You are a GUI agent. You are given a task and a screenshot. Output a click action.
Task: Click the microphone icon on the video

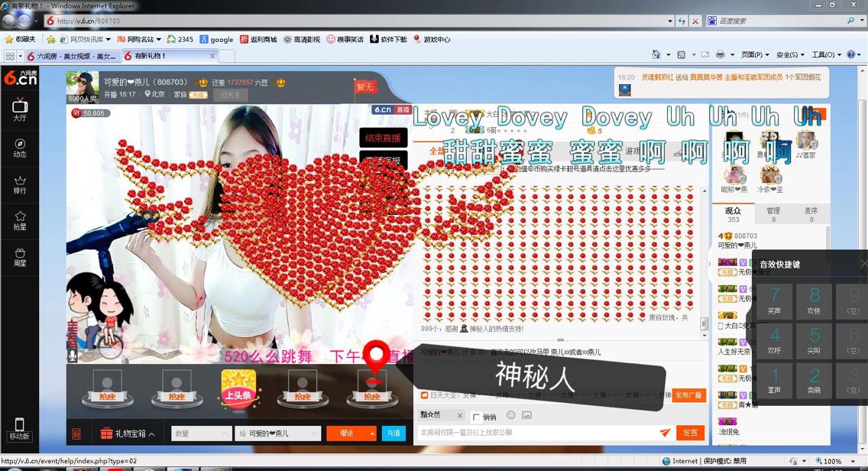pos(73,356)
